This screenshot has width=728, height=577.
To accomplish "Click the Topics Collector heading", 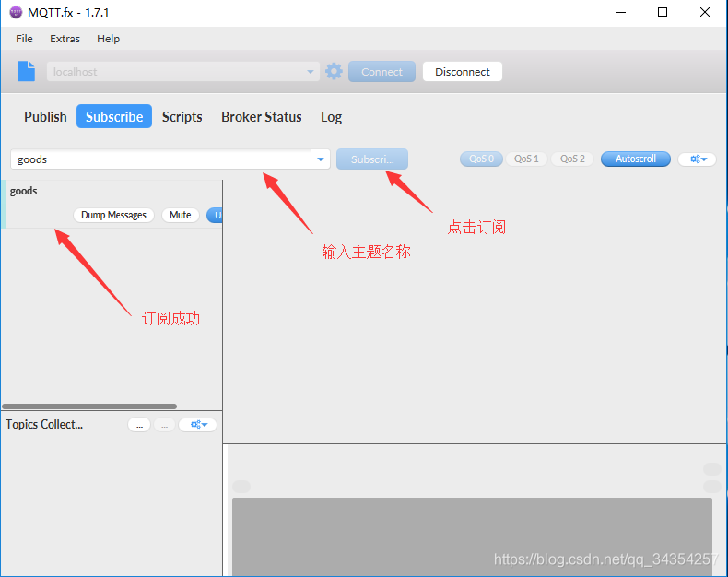I will click(44, 424).
